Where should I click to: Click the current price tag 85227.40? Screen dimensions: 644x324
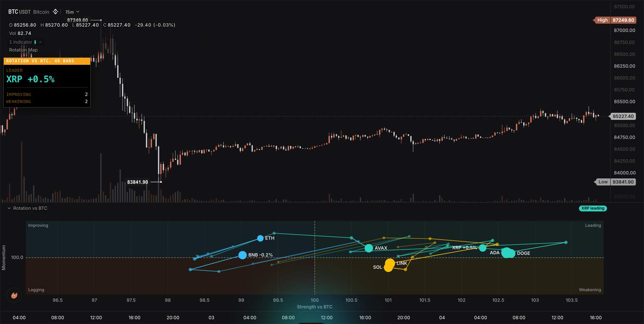tap(622, 116)
